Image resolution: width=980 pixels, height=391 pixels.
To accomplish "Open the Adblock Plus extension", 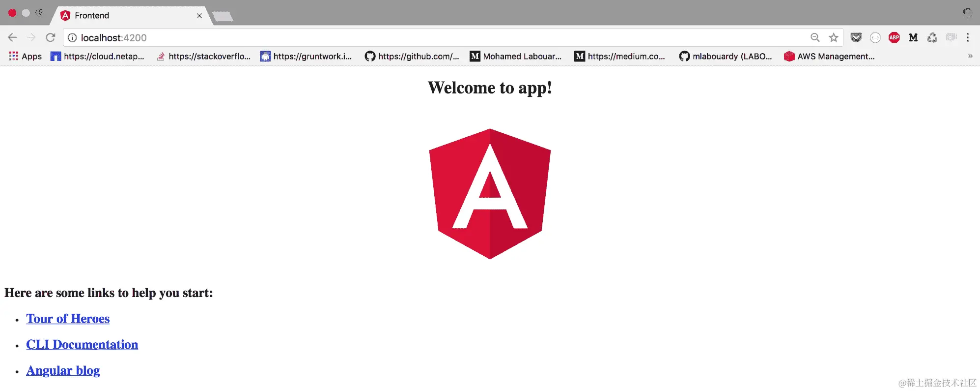I will point(894,37).
